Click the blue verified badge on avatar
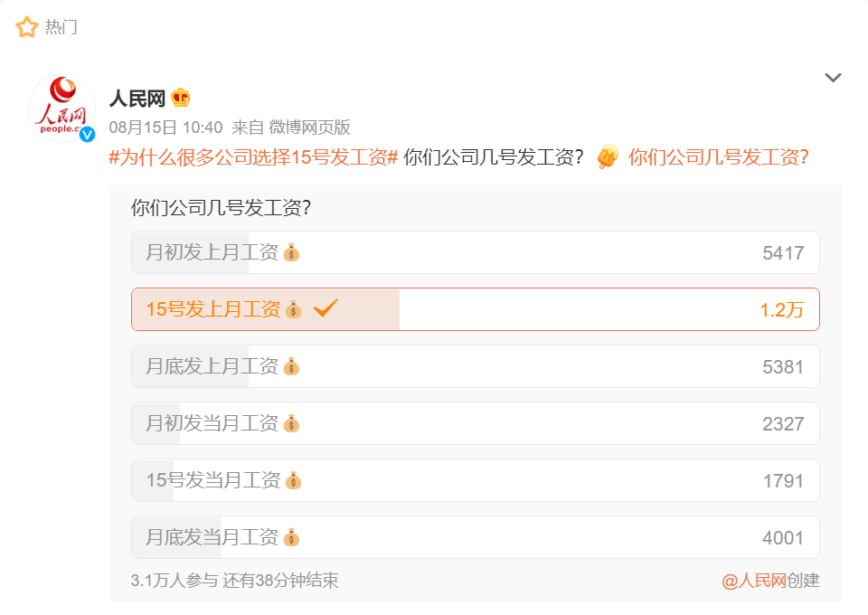This screenshot has width=868, height=615. click(x=87, y=135)
